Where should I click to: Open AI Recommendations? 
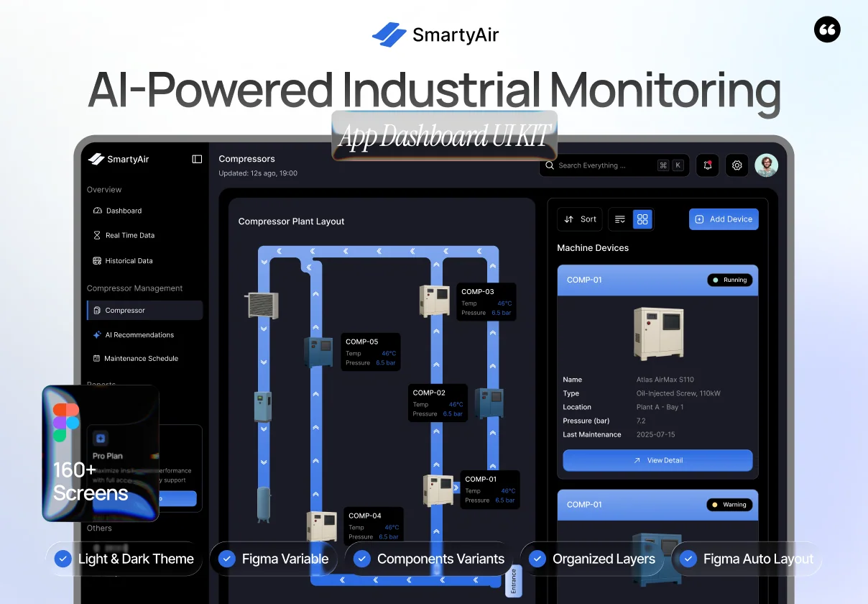coord(134,334)
